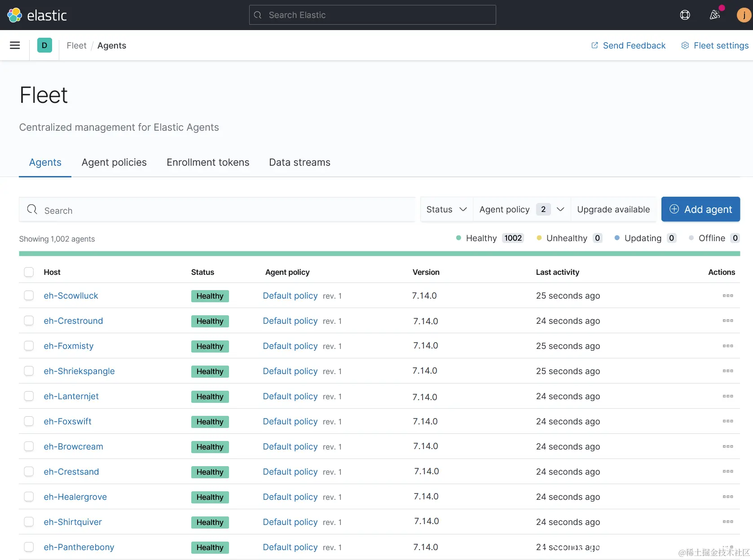Open the eh-Shriekspangle host link

[79, 371]
